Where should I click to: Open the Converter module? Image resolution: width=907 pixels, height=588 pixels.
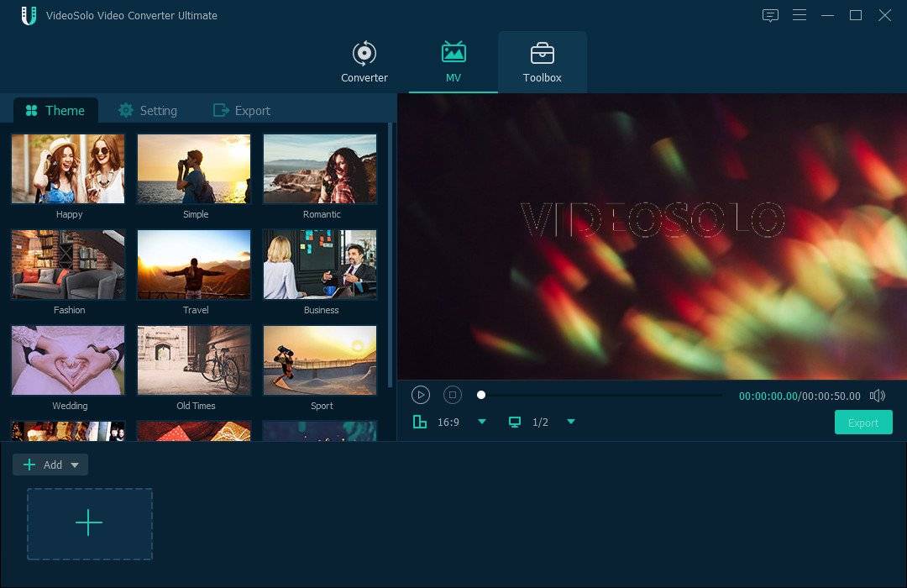click(x=364, y=62)
